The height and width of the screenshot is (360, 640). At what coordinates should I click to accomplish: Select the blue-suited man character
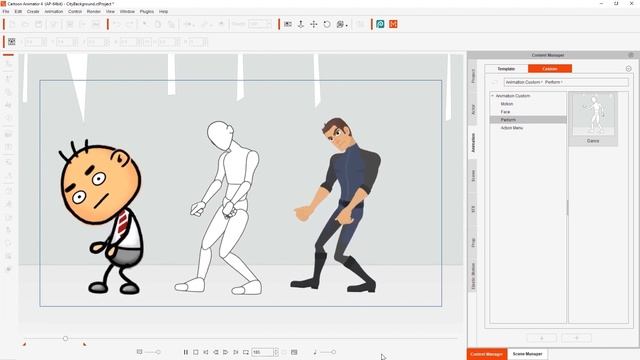336,205
